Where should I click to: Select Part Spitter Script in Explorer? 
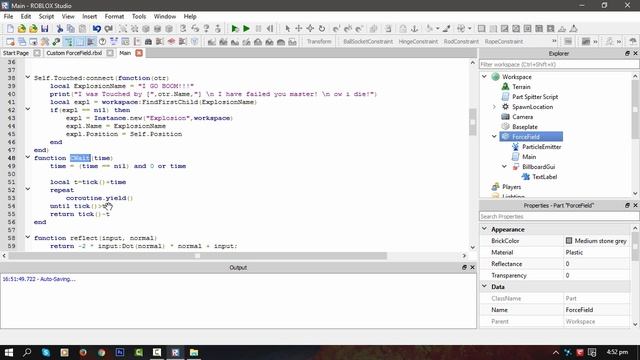coord(535,97)
